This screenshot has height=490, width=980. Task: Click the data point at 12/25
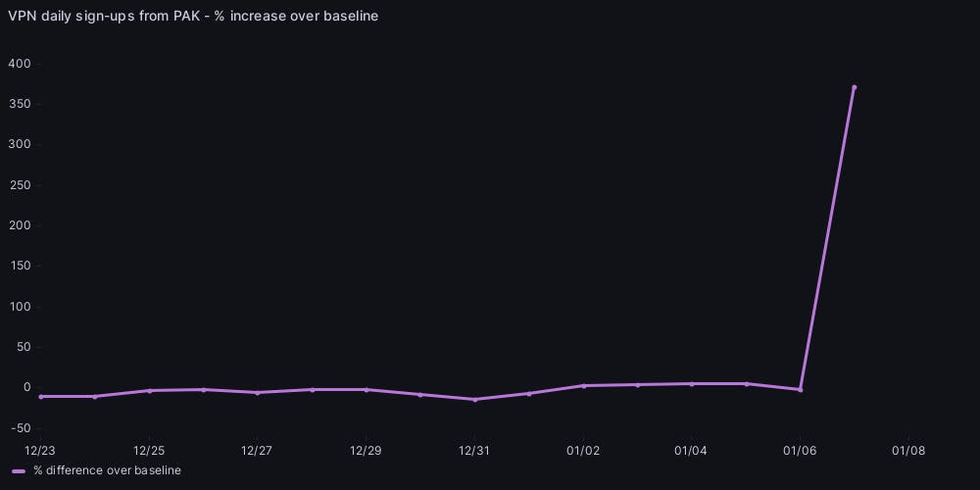click(149, 391)
